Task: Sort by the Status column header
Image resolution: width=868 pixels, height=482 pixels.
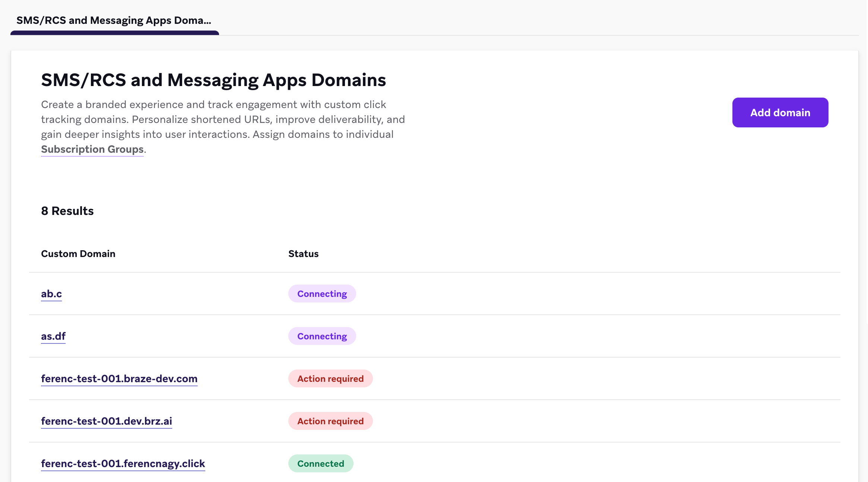Action: (303, 254)
